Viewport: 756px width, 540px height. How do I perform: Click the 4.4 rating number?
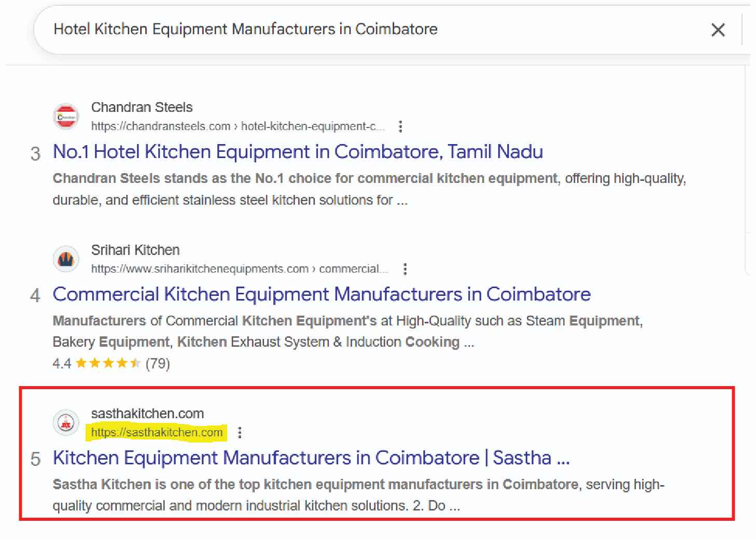coord(62,363)
